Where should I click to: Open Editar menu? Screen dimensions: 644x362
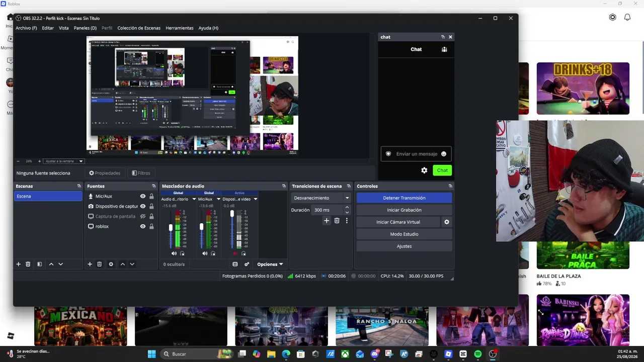tap(48, 28)
